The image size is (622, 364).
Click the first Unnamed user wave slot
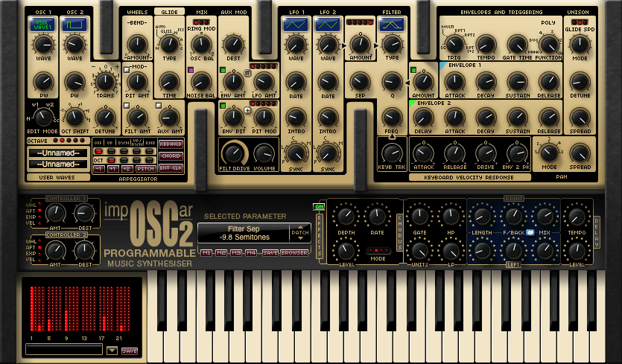57,153
